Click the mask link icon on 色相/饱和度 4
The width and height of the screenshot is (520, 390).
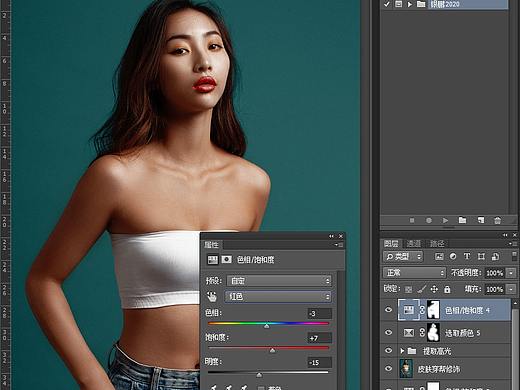pyautogui.click(x=422, y=310)
